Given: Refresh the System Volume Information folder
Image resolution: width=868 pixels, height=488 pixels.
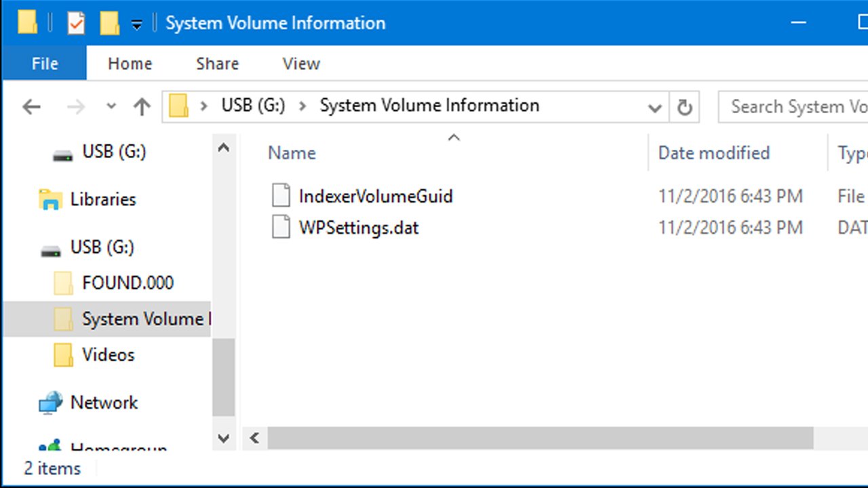Looking at the screenshot, I should [x=685, y=107].
